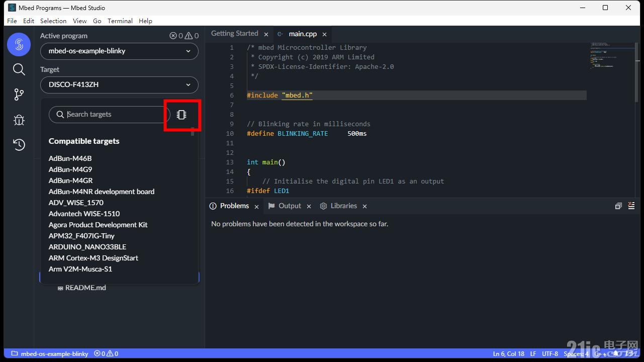Switch to the main.cpp editor tab
Image resolution: width=644 pixels, height=362 pixels.
(302, 34)
